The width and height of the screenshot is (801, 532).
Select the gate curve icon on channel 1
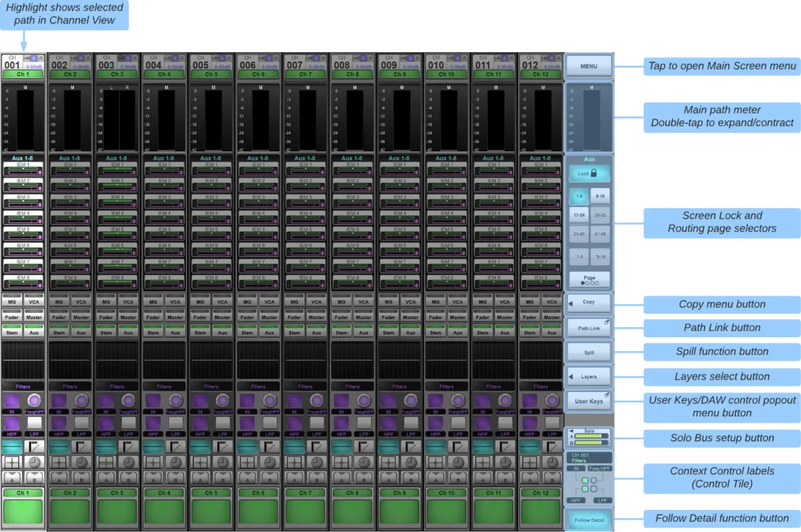coord(35,447)
